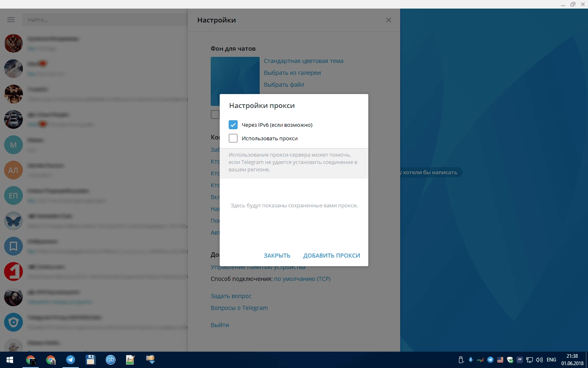The width and height of the screenshot is (588, 368).
Task: Open 'Вопросы о Telegram' link
Action: 239,308
